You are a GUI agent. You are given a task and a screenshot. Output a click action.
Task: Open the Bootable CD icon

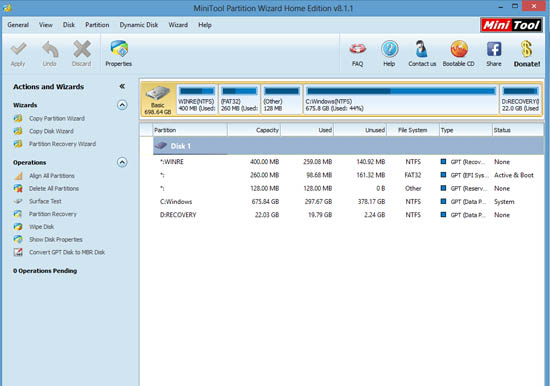coord(459,49)
